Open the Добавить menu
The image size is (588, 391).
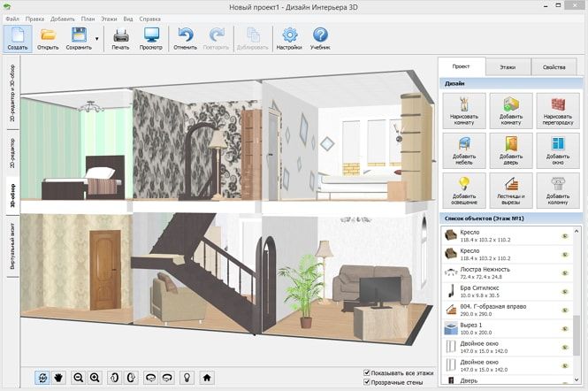tap(63, 19)
